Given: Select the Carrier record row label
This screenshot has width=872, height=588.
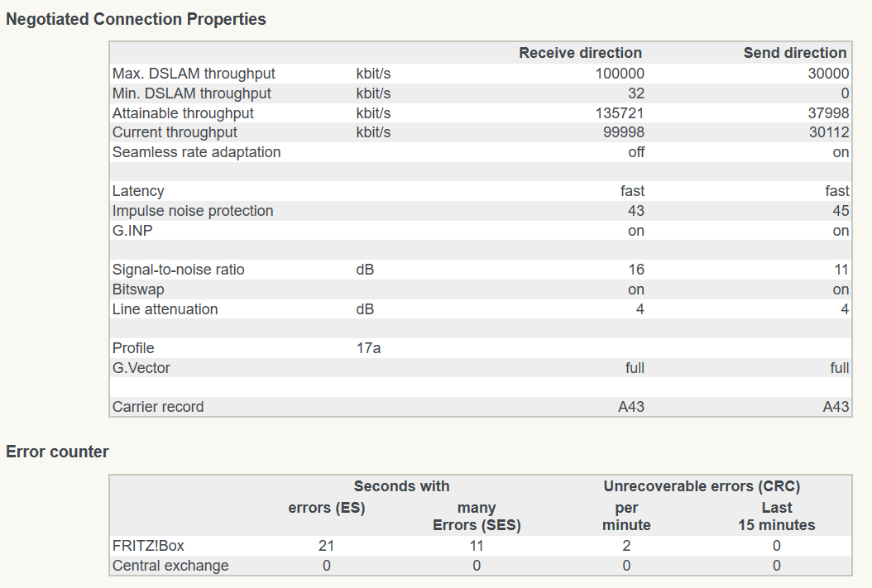Looking at the screenshot, I should click(158, 407).
